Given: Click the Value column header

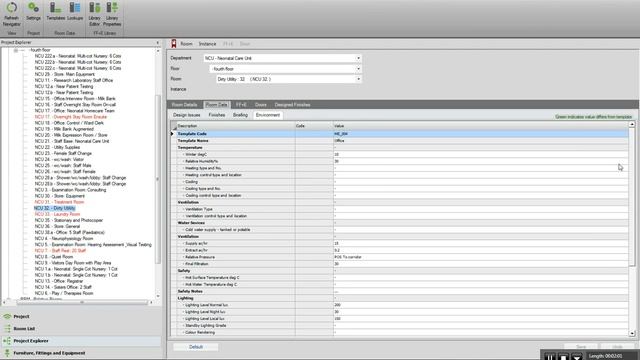Looking at the screenshot, I should click(481, 126).
